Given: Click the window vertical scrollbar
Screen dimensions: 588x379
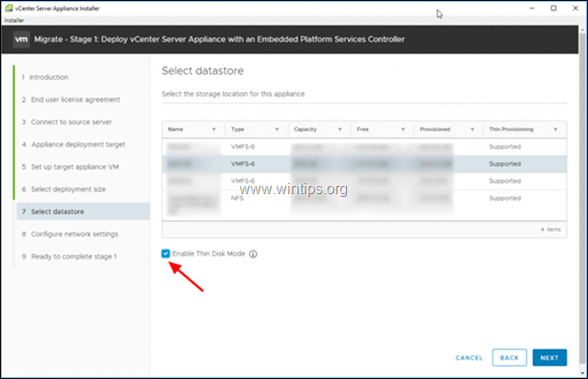Looking at the screenshot, I should pyautogui.click(x=582, y=198).
